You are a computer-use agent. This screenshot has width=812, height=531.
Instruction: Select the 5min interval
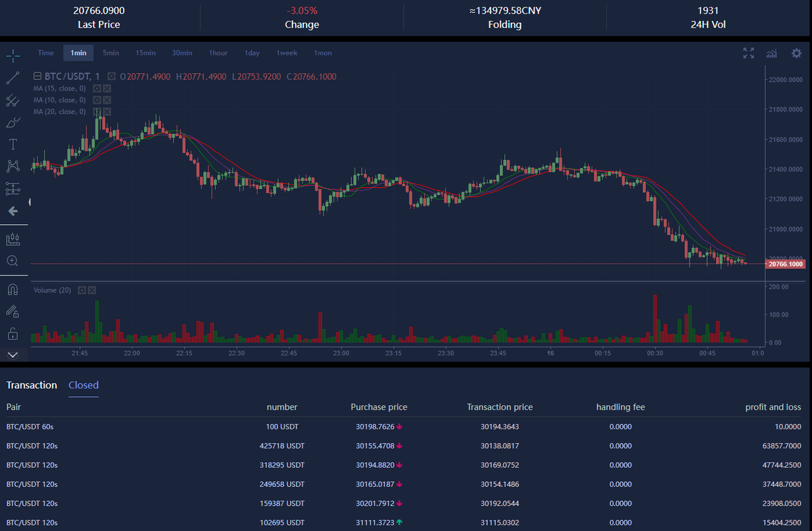coord(111,53)
